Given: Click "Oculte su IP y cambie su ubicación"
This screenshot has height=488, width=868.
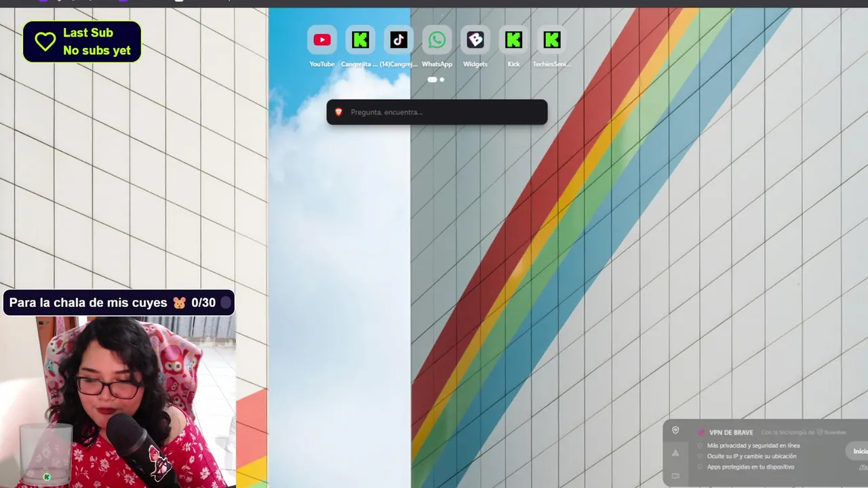Looking at the screenshot, I should [x=752, y=456].
